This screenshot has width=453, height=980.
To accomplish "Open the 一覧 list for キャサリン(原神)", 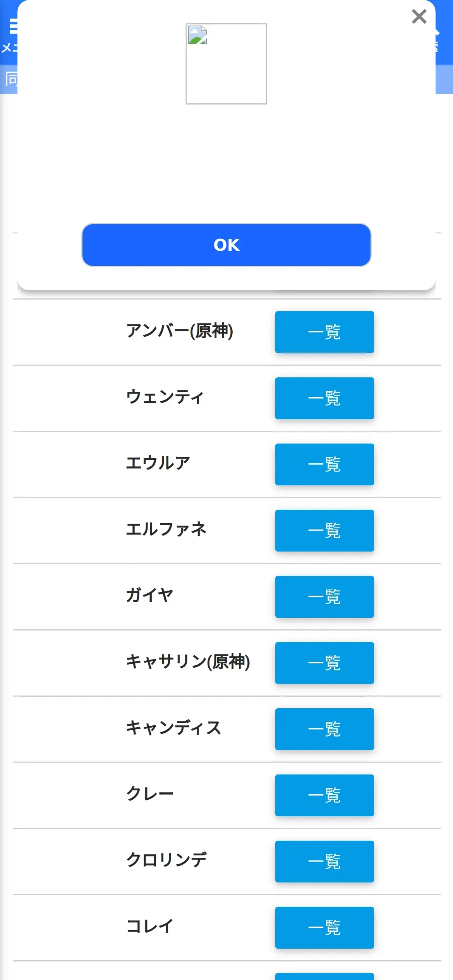I will pos(324,663).
